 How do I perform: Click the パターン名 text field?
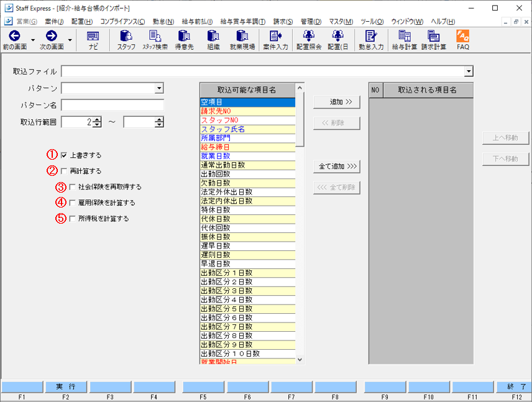[x=112, y=105]
